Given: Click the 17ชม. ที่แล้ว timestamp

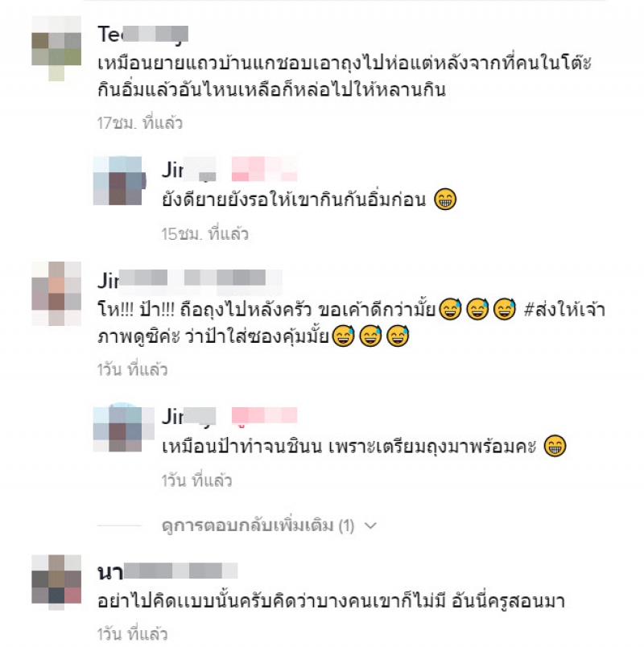Looking at the screenshot, I should [x=139, y=123].
